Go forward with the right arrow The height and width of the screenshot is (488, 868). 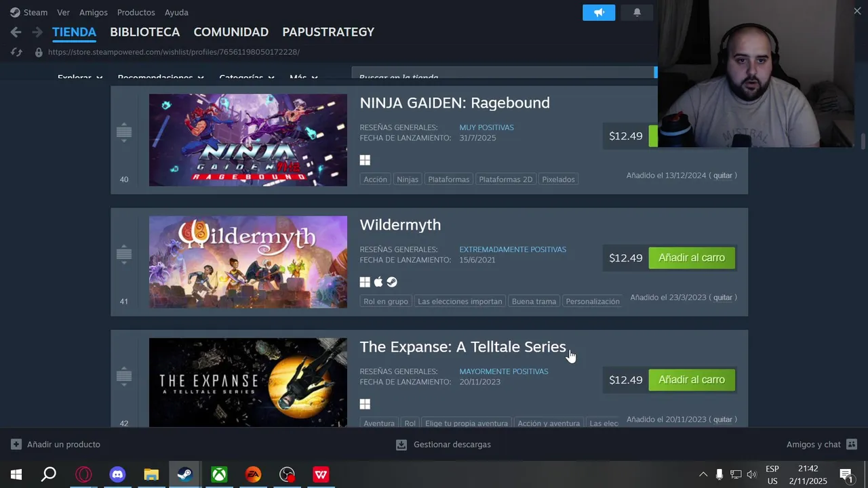click(x=37, y=32)
